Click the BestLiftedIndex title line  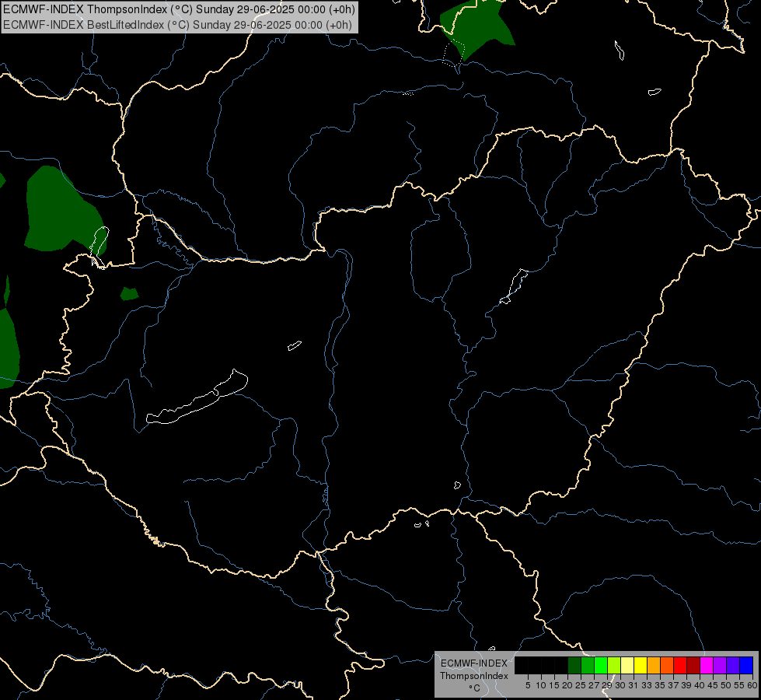(x=178, y=25)
